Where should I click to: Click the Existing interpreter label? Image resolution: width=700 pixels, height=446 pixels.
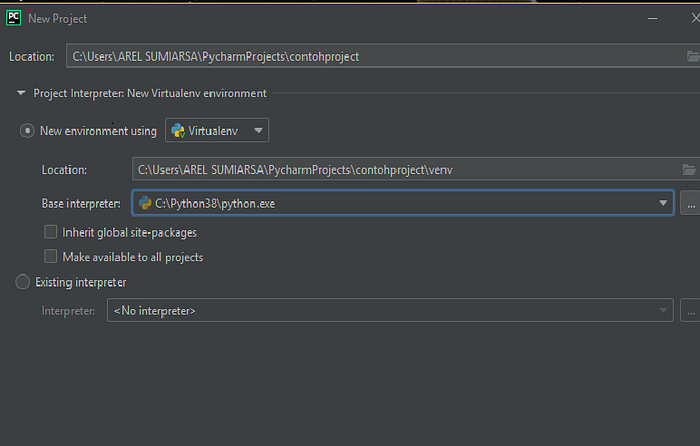pyautogui.click(x=81, y=282)
